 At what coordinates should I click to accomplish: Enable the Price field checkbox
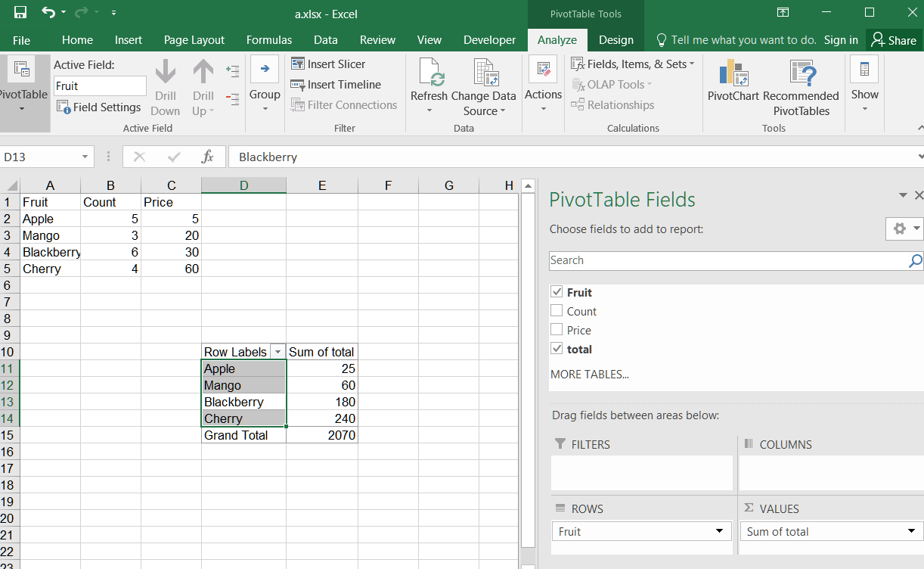pos(557,330)
